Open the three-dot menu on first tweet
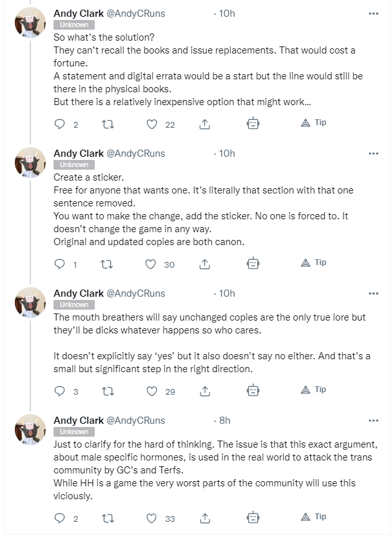Screen dimensions: 392x536 point(373,14)
